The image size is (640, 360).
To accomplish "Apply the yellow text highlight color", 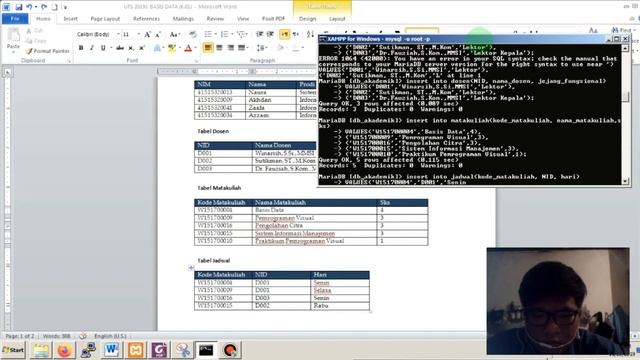I will click(x=172, y=48).
